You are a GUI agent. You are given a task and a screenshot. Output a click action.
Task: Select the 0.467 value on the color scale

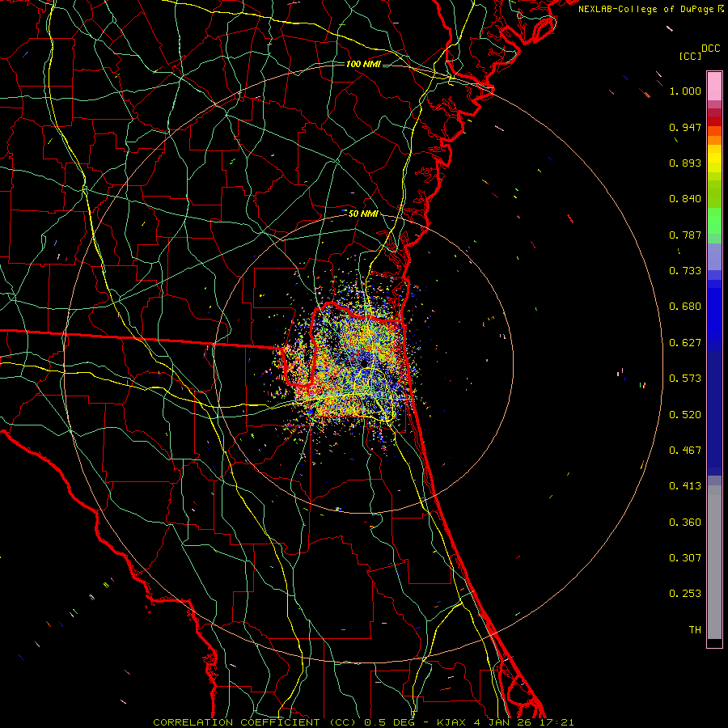(x=685, y=451)
